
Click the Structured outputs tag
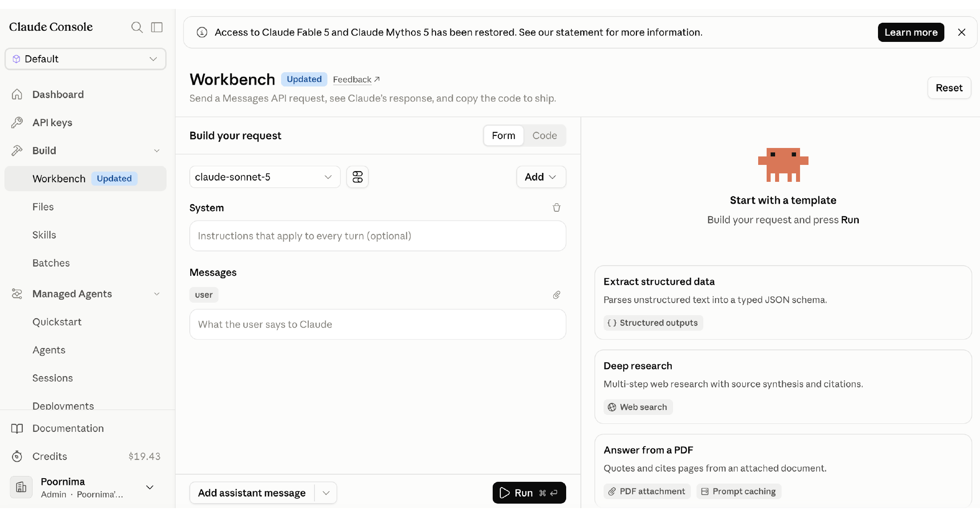point(653,323)
